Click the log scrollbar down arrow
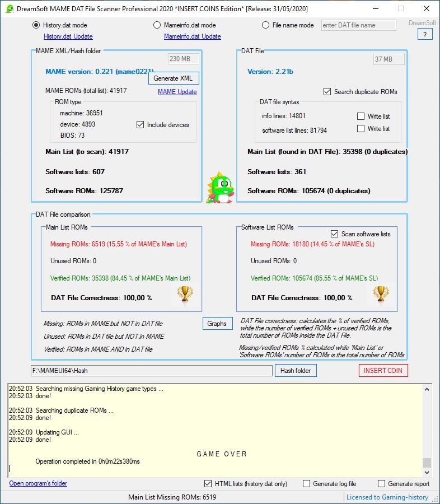The height and width of the screenshot is (504, 440). tap(427, 472)
